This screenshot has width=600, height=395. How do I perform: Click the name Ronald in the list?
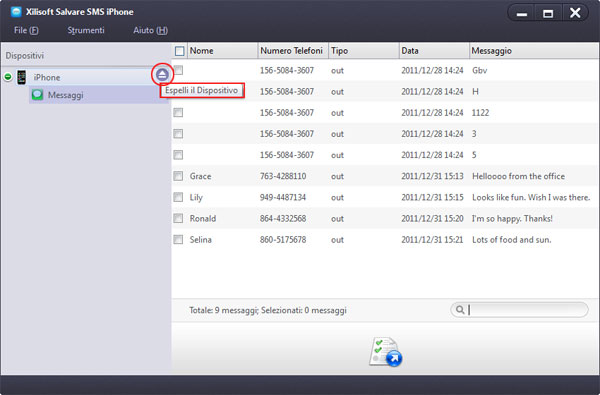click(203, 219)
